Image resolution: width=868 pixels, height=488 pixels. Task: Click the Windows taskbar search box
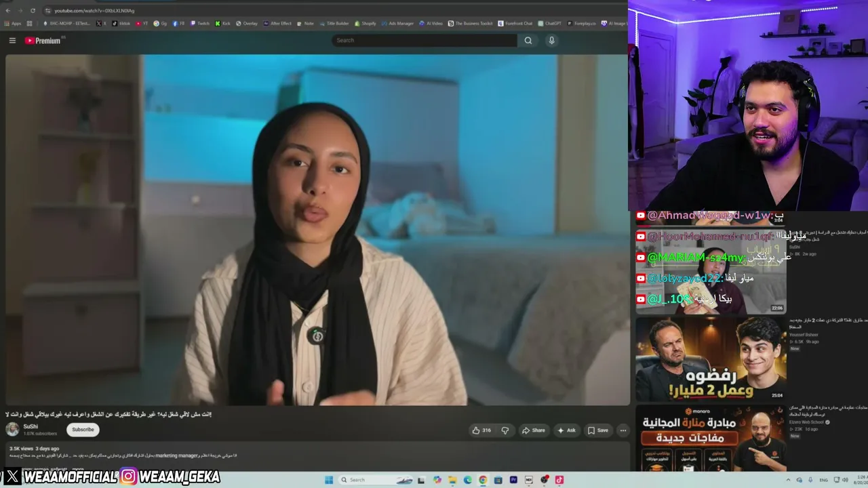pyautogui.click(x=376, y=480)
